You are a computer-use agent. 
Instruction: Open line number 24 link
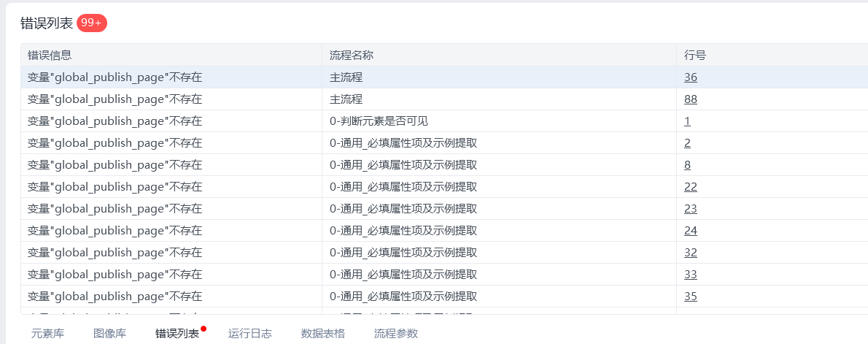click(690, 231)
